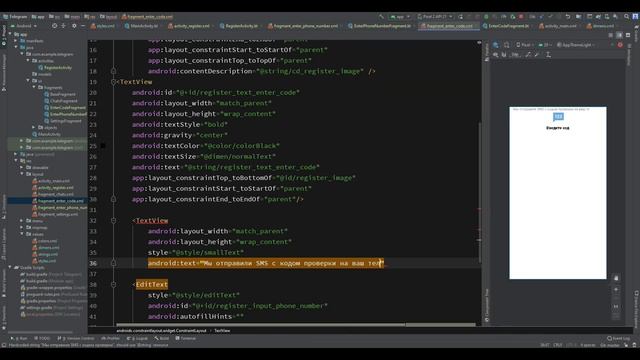The height and width of the screenshot is (360, 640).
Task: Click the colorBlack gutter swatch at line 25
Action: (103, 146)
